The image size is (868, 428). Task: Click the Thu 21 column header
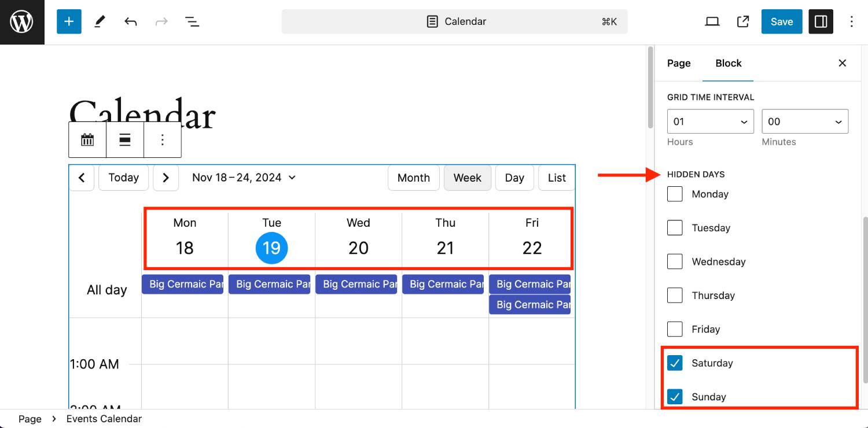(445, 237)
